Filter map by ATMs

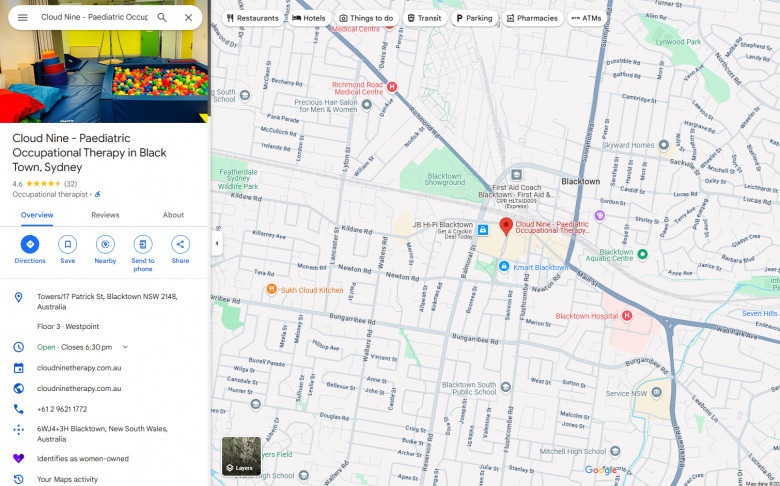click(x=586, y=18)
